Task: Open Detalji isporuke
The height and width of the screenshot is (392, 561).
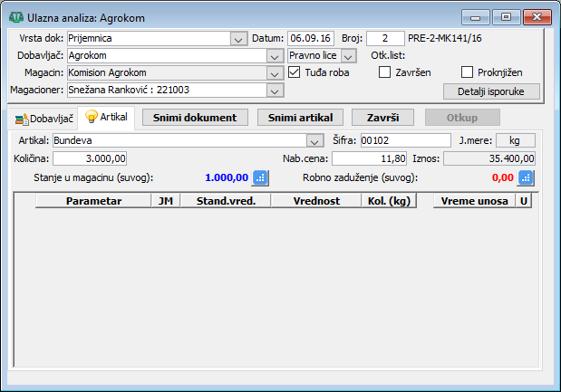Action: [x=491, y=91]
